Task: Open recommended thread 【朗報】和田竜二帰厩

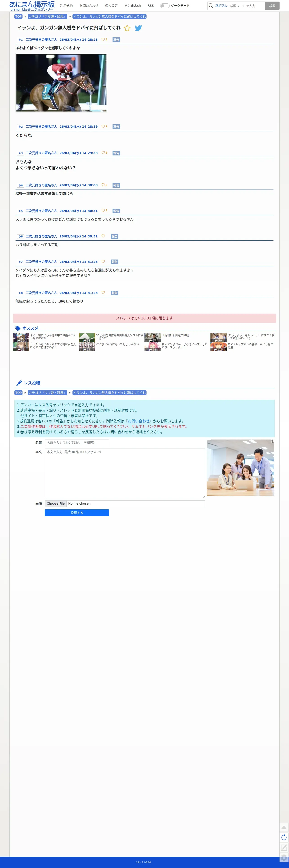Action: [175, 335]
